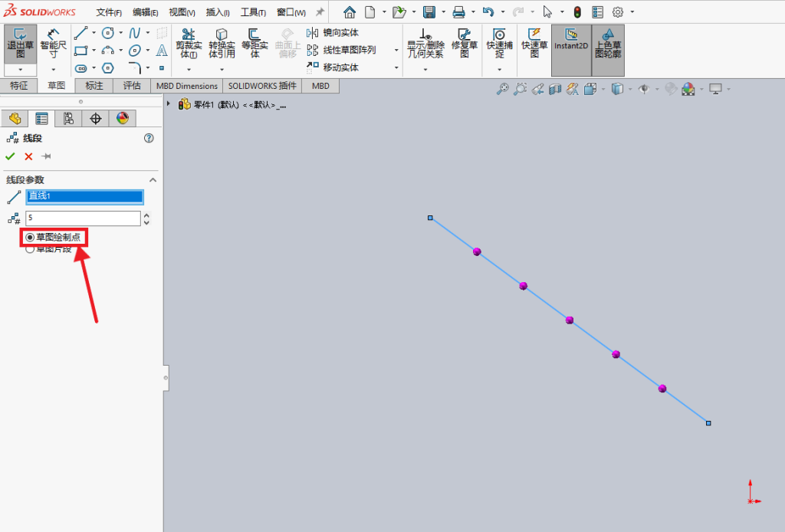Open the Line tool dropdown arrow

94,33
